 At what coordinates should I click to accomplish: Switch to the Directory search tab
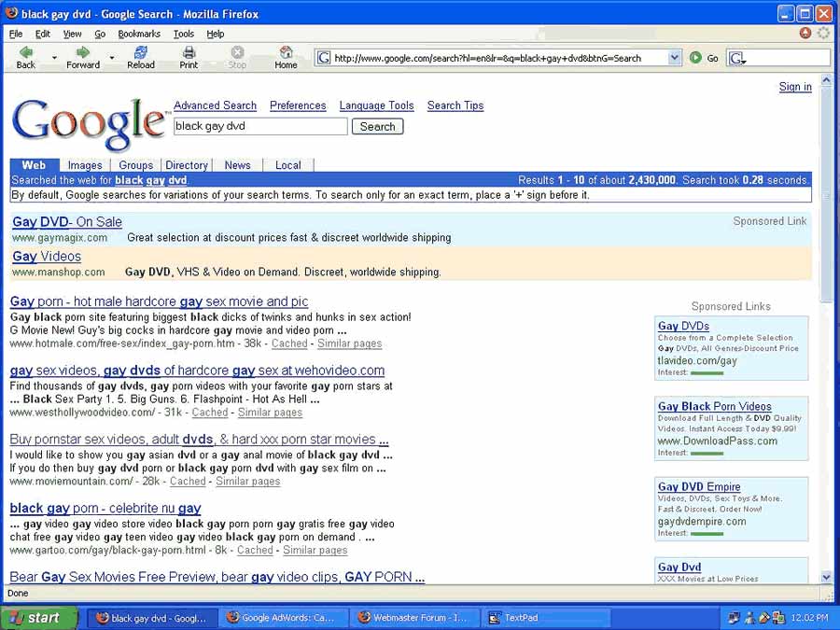tap(187, 165)
